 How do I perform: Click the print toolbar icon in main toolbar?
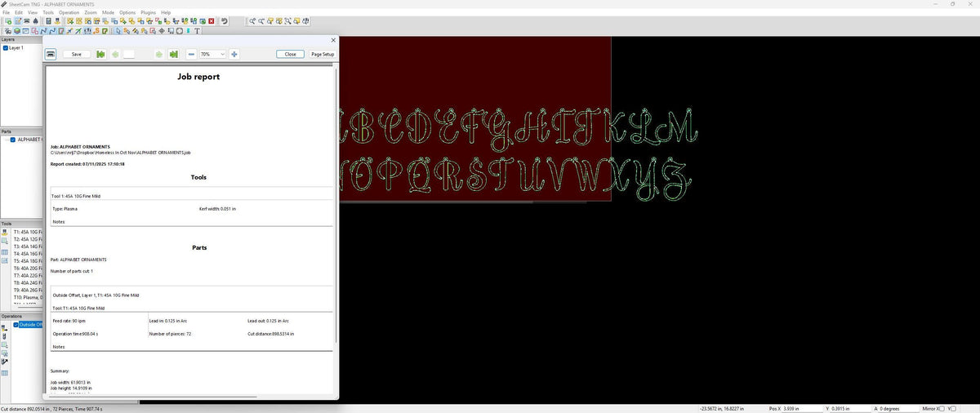[x=26, y=21]
